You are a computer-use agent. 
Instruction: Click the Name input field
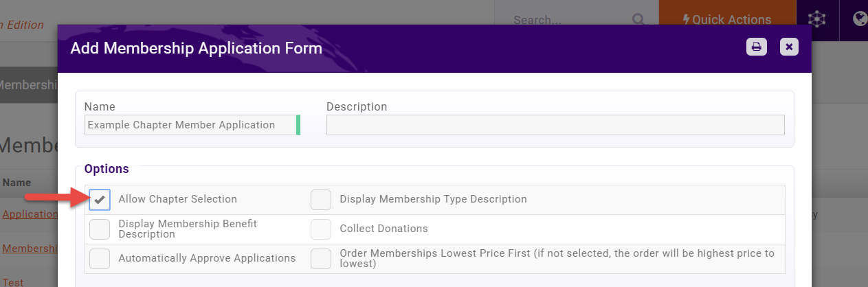point(192,125)
